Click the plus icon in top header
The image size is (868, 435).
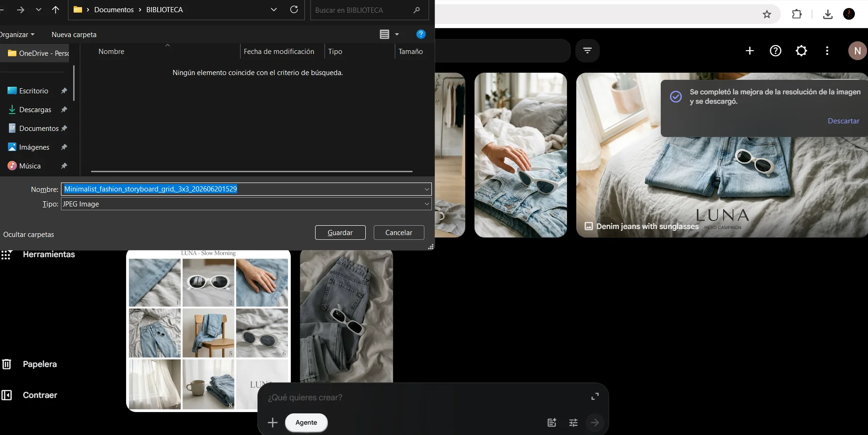coord(749,51)
